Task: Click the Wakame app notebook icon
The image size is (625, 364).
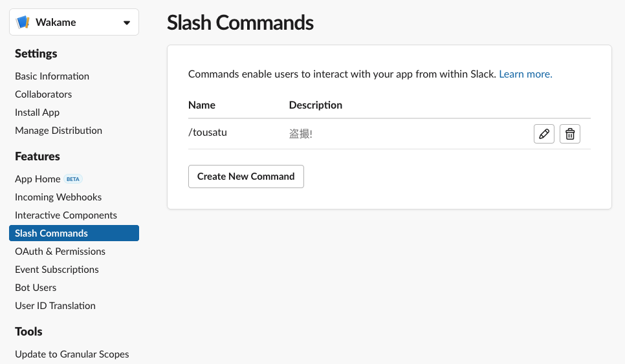Action: (x=23, y=23)
